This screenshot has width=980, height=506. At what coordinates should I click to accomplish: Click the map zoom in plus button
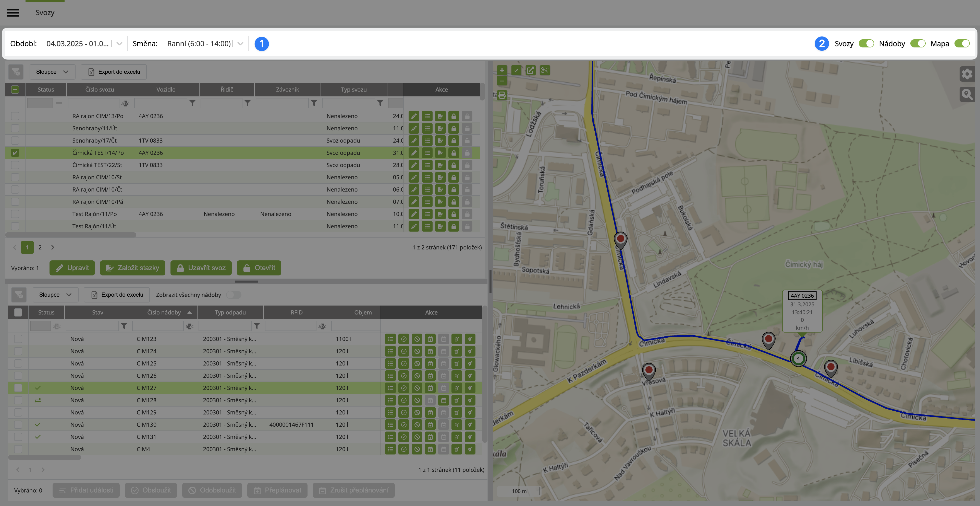502,70
